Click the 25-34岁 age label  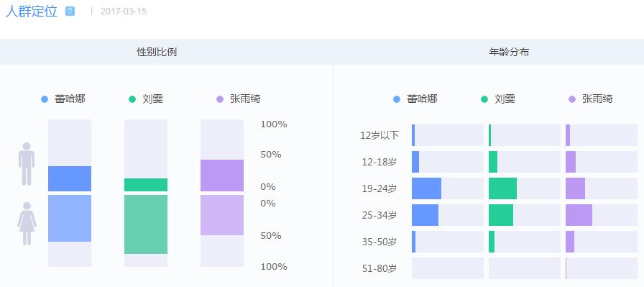click(x=379, y=216)
